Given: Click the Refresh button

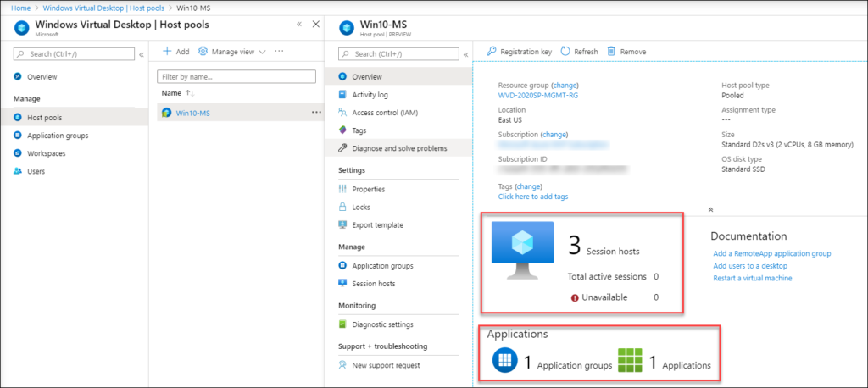Looking at the screenshot, I should point(580,52).
